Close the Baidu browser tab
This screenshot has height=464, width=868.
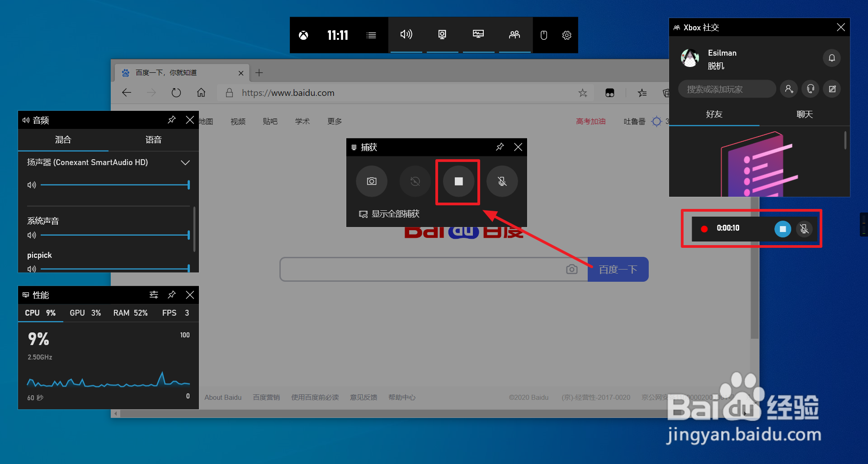coord(241,73)
